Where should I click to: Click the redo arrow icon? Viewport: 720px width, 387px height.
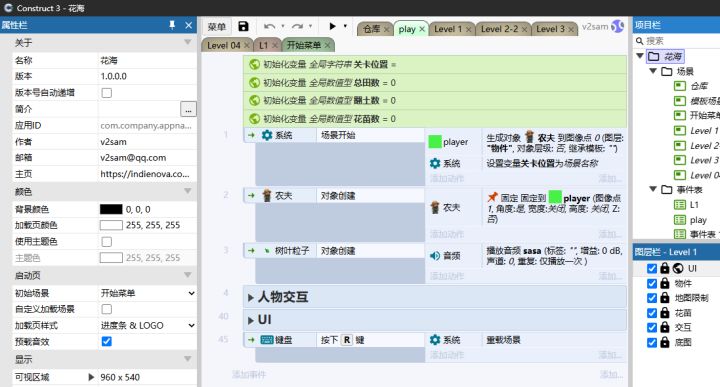click(x=297, y=27)
